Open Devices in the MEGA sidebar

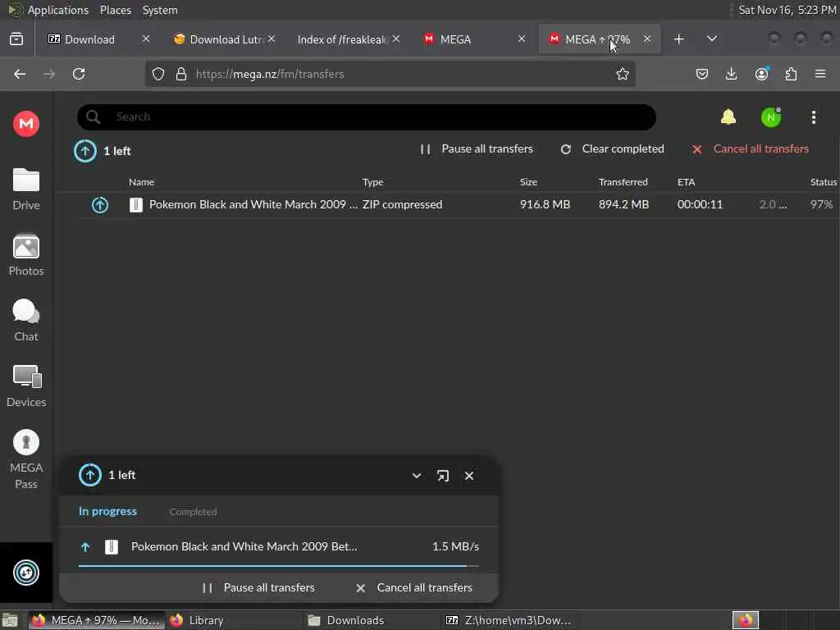tap(25, 386)
